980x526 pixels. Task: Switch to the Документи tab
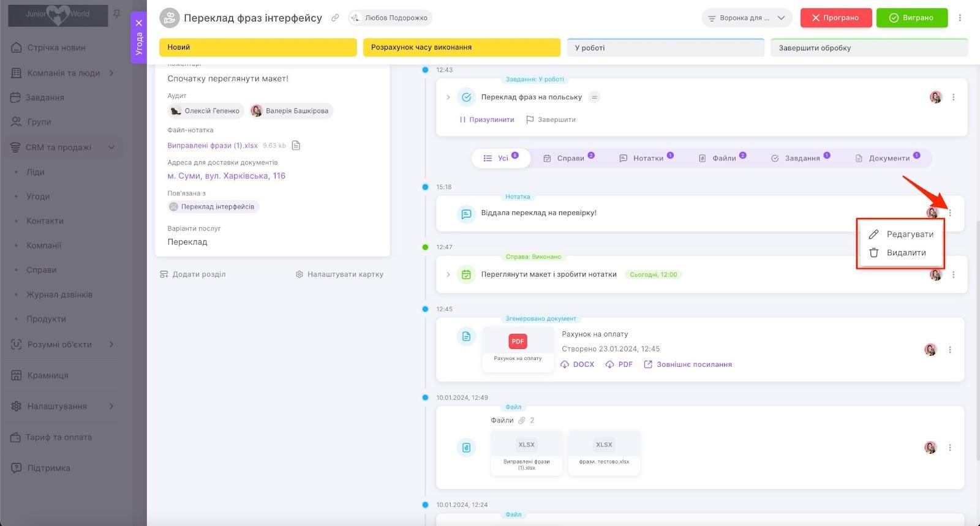pos(888,158)
